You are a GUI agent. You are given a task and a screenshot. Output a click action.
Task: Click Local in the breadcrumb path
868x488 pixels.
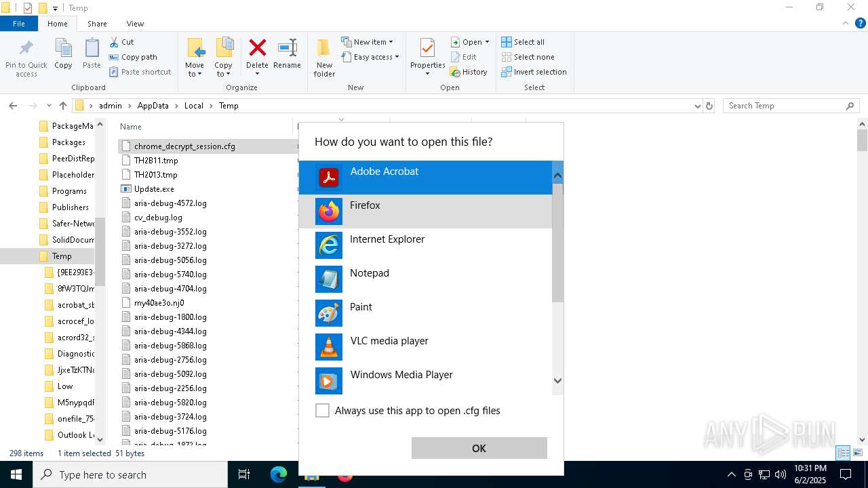click(x=193, y=106)
